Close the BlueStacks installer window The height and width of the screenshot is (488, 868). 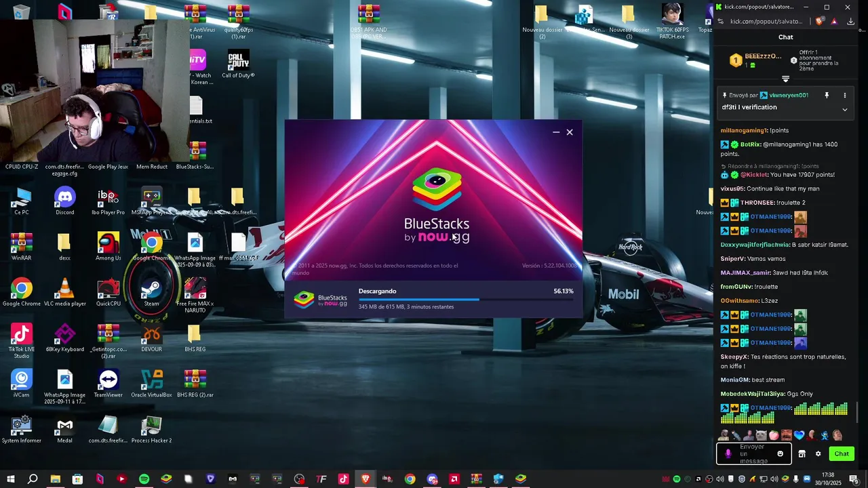coord(570,132)
